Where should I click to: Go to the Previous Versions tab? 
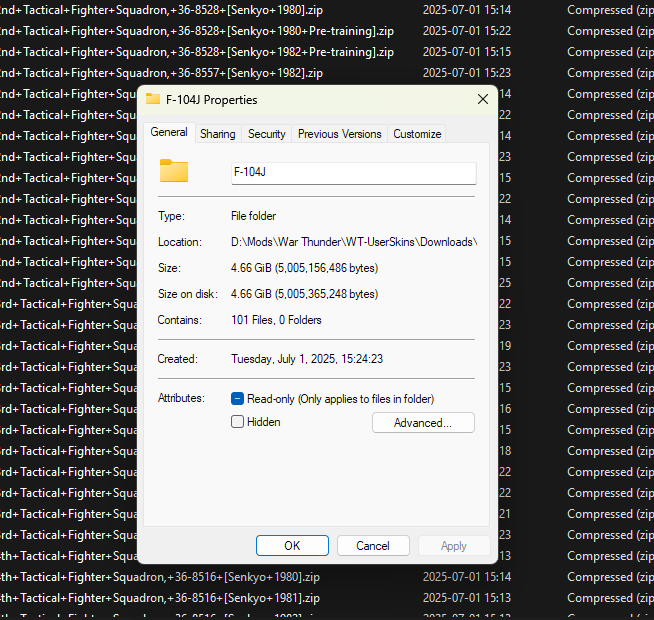tap(340, 134)
